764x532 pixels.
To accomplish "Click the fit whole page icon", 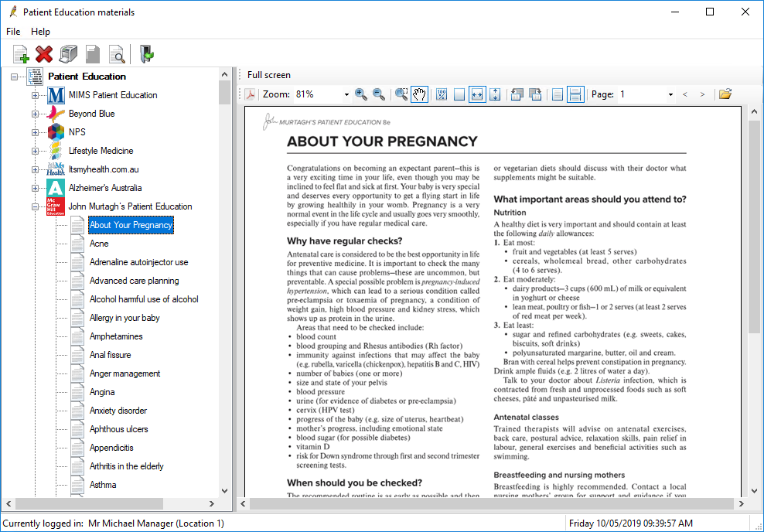I will 459,94.
